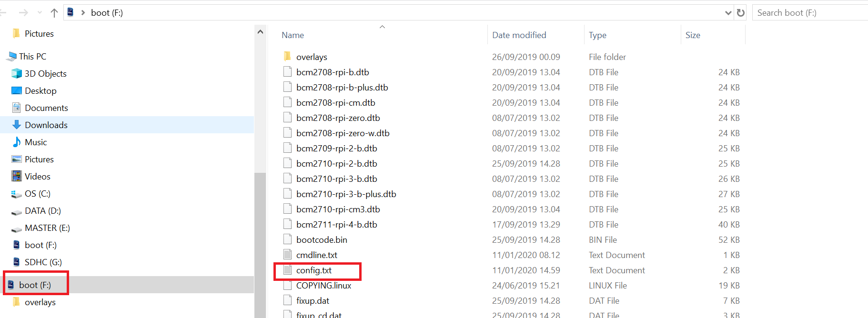The image size is (868, 318).
Task: Refresh the boot (F:) folder view
Action: 740,13
